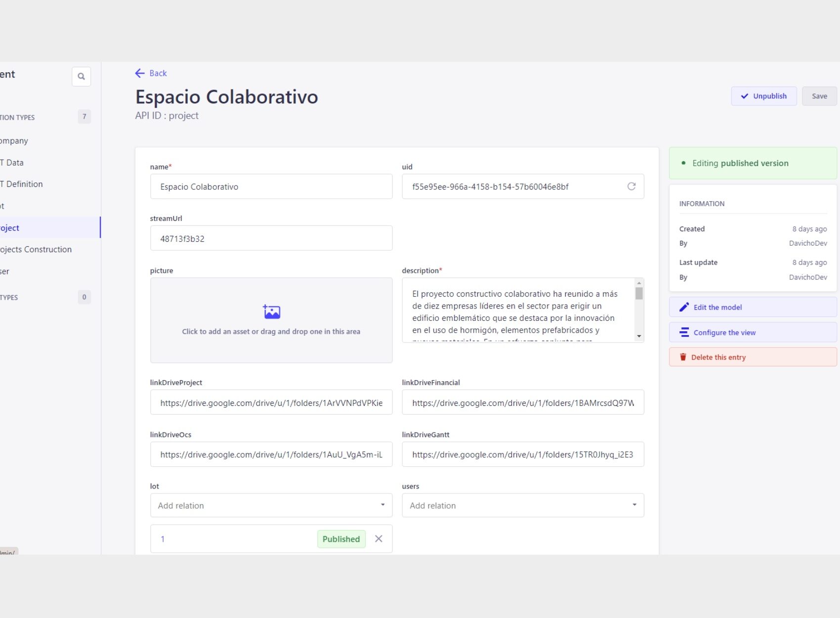Click the sidebar search magnifier icon
Image resolution: width=840 pixels, height=618 pixels.
pyautogui.click(x=81, y=77)
